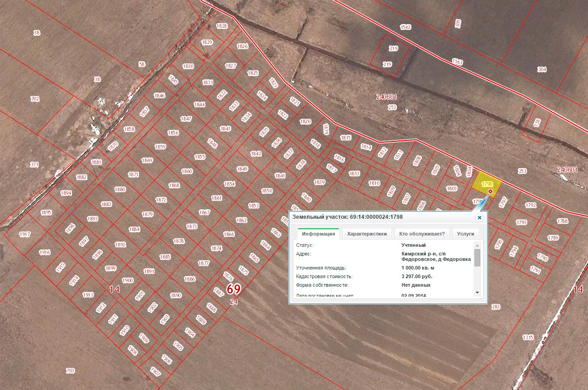Select parcel 1873 on the map

[x=192, y=226]
